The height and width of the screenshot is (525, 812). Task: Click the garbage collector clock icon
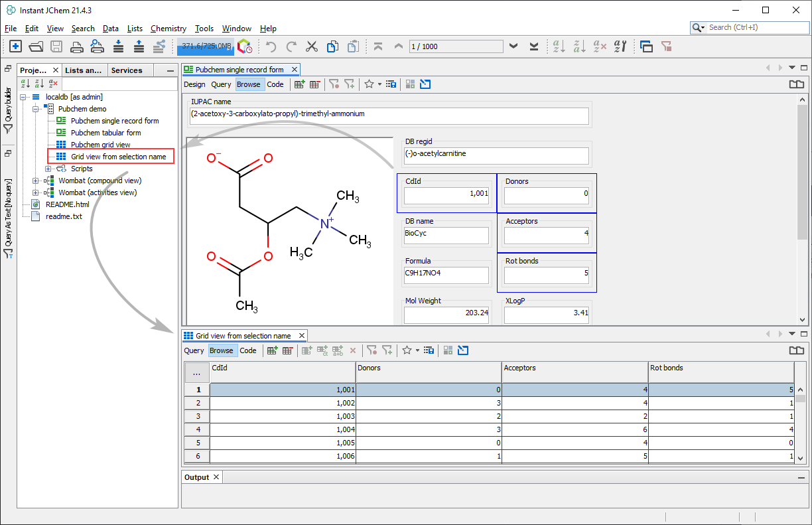[x=245, y=46]
